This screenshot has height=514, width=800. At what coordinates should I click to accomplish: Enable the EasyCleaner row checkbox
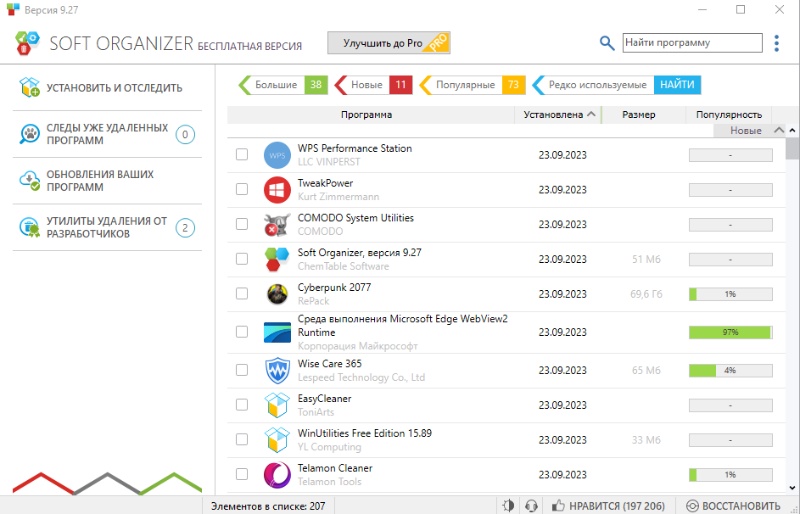[x=242, y=405]
